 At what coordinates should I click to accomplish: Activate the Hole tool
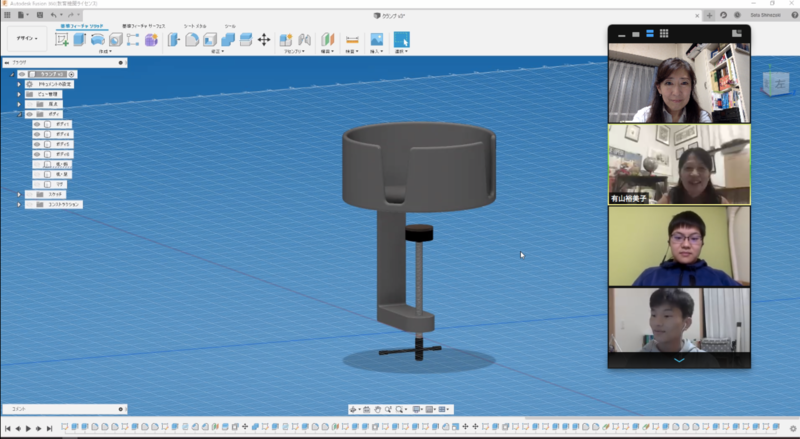point(116,39)
